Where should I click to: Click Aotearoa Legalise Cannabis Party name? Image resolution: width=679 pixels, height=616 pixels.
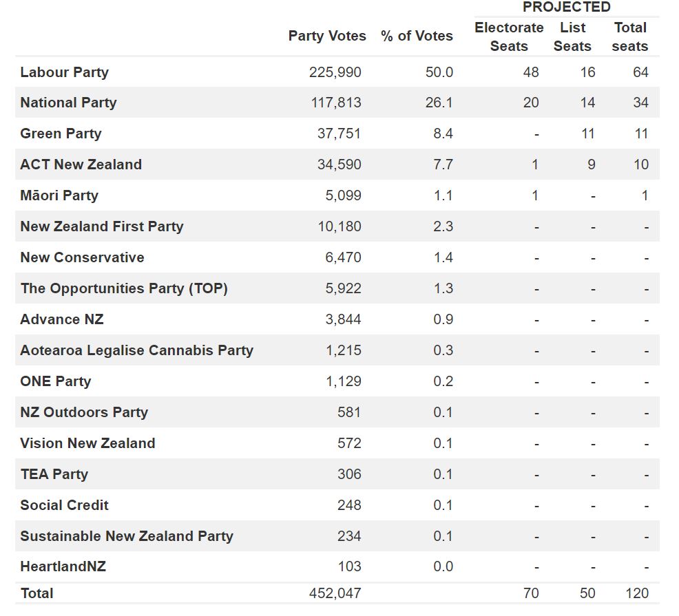pyautogui.click(x=136, y=350)
